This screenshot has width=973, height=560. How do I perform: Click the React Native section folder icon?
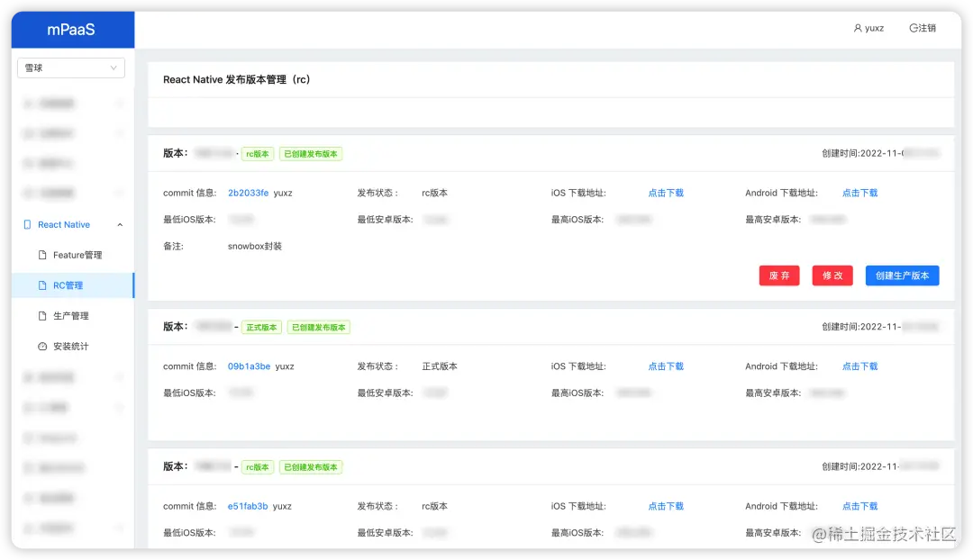click(28, 224)
